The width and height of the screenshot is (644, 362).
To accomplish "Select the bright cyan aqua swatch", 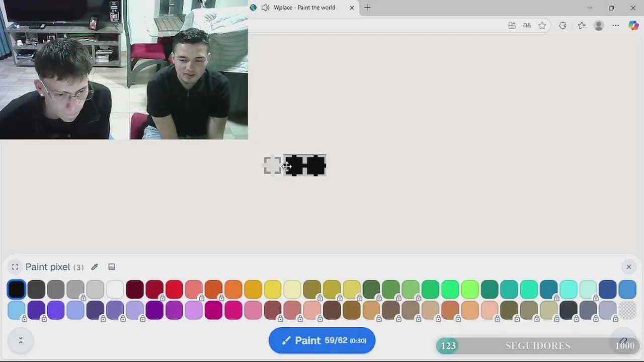I will (x=569, y=290).
